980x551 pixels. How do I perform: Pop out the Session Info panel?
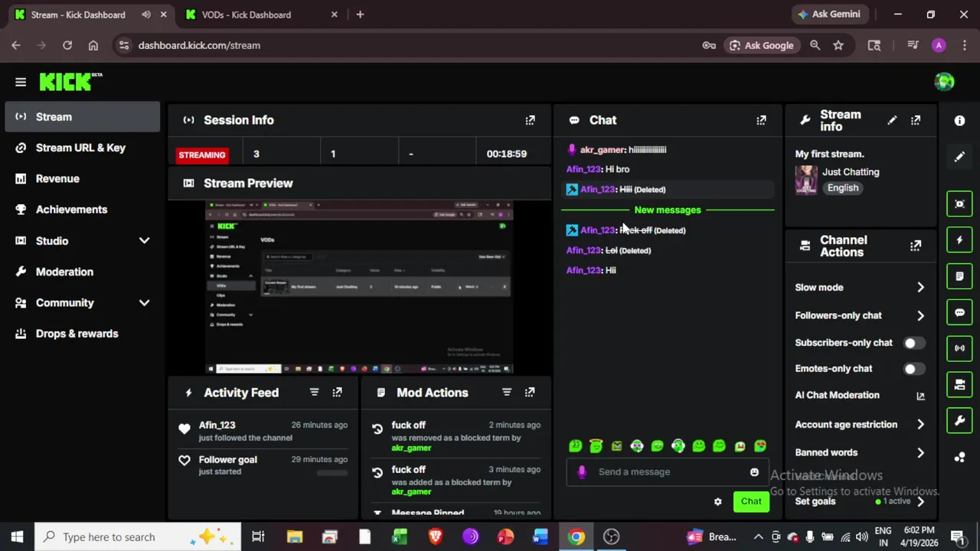point(530,120)
